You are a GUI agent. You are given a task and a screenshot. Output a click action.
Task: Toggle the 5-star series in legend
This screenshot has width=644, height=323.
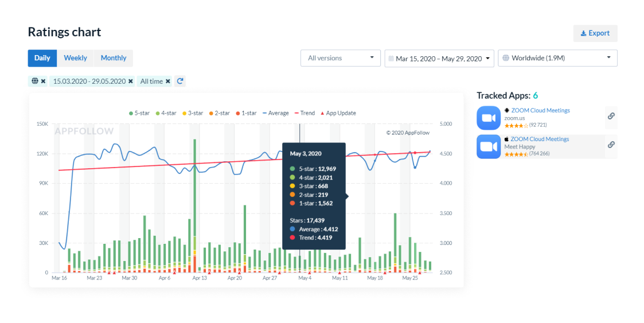pyautogui.click(x=139, y=113)
